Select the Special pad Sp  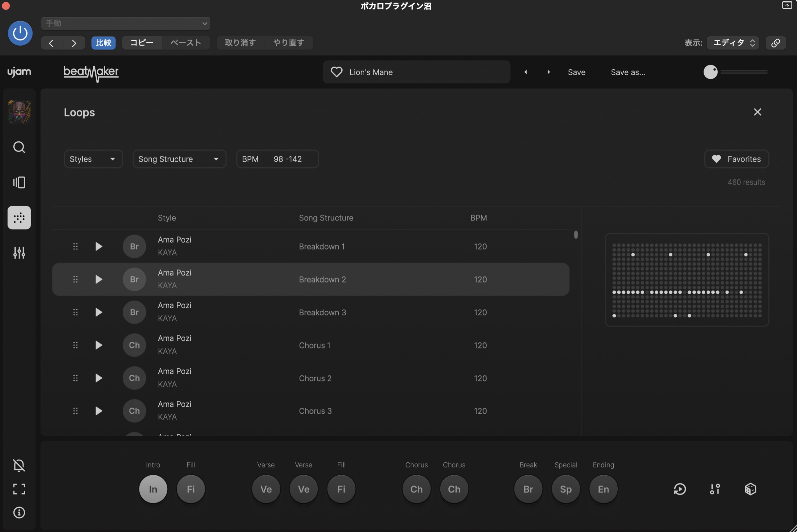click(x=566, y=489)
